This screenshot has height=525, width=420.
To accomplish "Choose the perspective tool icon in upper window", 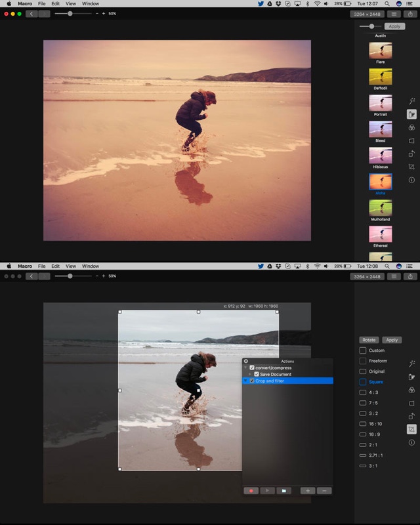I will (411, 140).
